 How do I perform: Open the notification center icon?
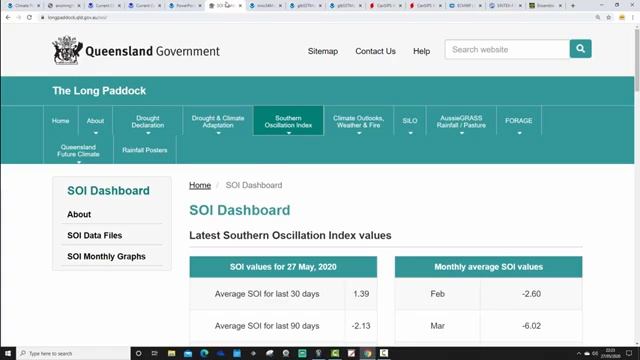[x=629, y=353]
